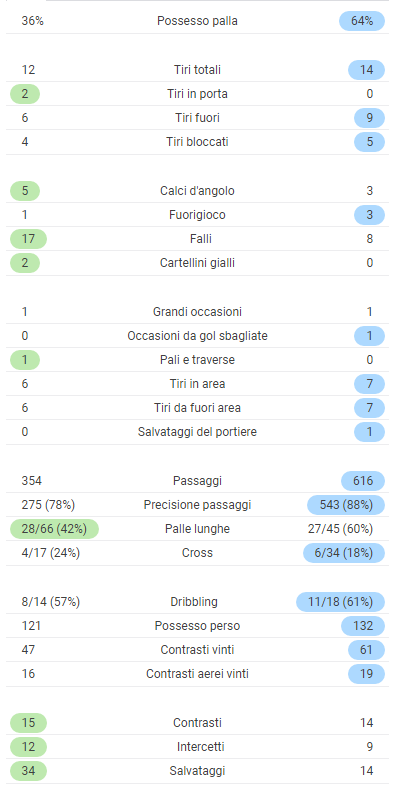
Task: Click the Salvataggi del portiere label
Action: click(x=197, y=432)
